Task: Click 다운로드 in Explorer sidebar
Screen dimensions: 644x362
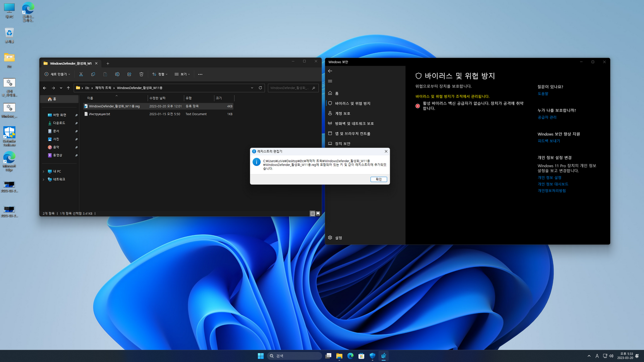Action: pos(60,123)
